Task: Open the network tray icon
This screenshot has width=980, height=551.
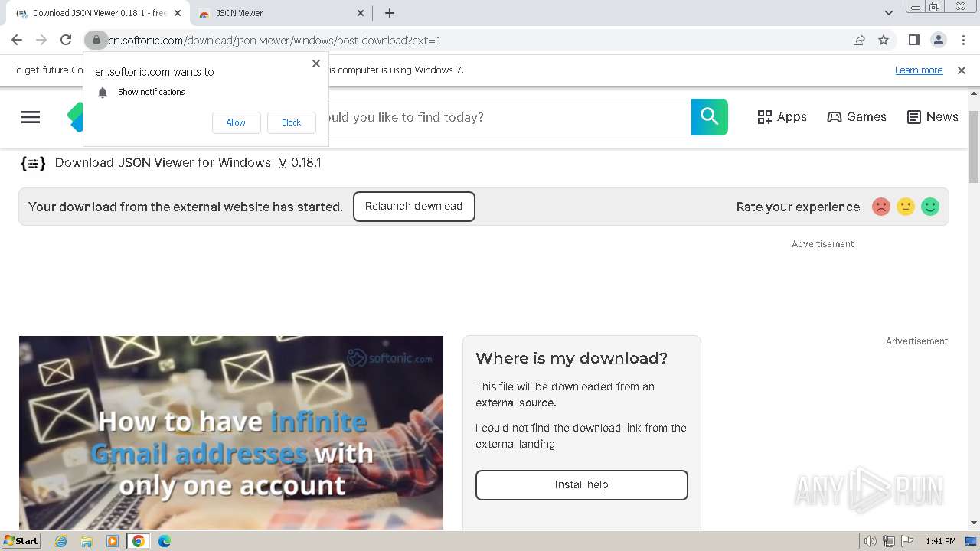Action: tap(888, 541)
